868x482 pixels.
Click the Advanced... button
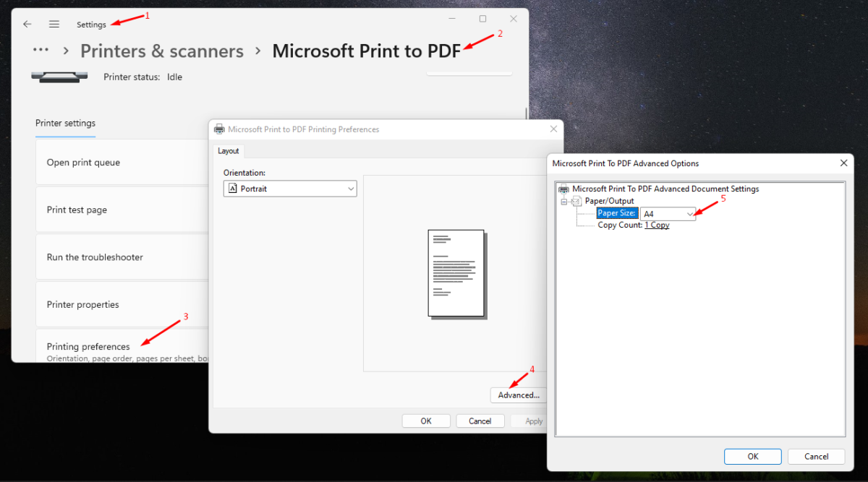518,395
